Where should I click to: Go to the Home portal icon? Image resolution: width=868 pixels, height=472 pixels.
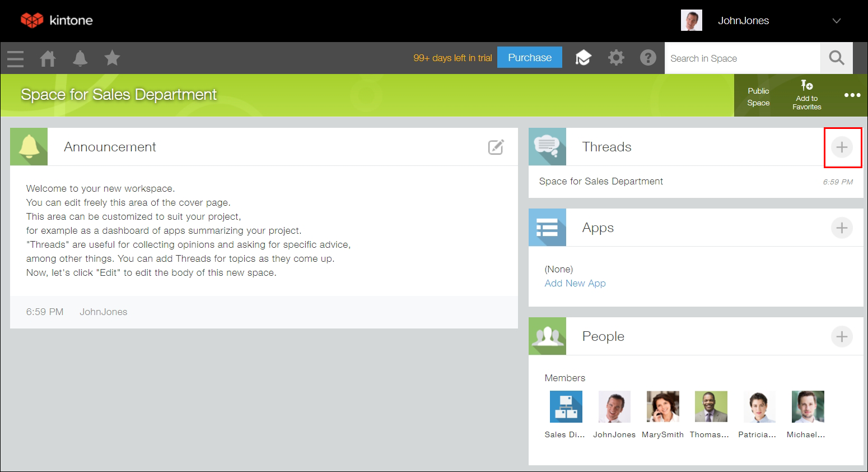tap(48, 58)
